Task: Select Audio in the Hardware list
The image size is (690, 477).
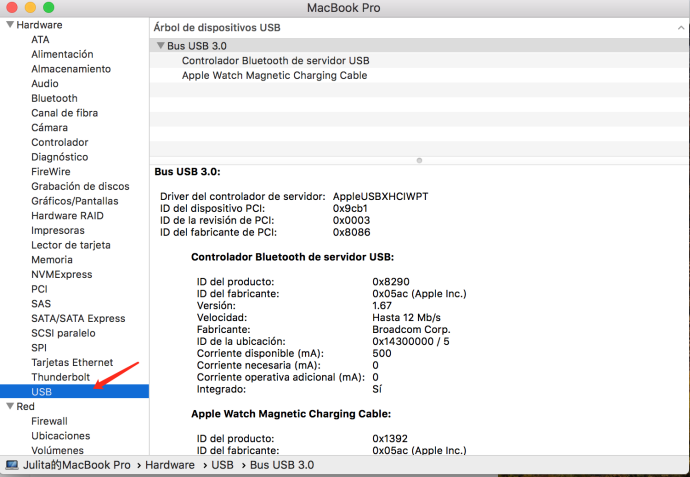Action: point(44,84)
